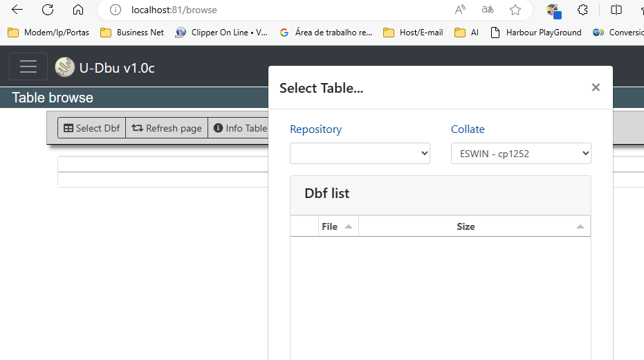This screenshot has width=644, height=360.
Task: Add this page to favorites
Action: [x=515, y=10]
